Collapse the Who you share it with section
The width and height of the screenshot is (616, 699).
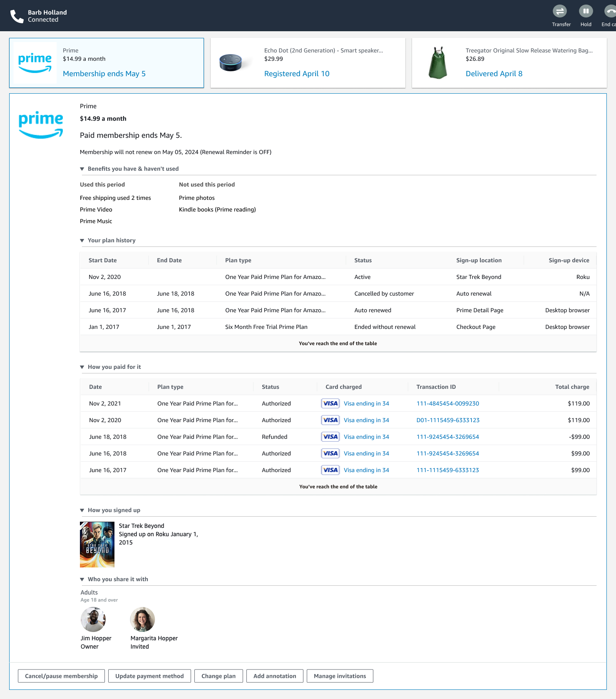coord(82,580)
